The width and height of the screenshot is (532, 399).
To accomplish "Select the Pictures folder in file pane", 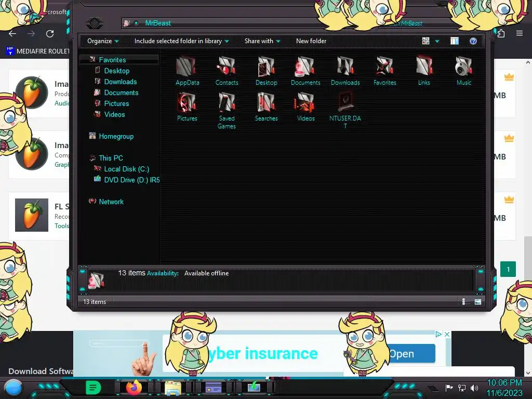I will coord(187,107).
